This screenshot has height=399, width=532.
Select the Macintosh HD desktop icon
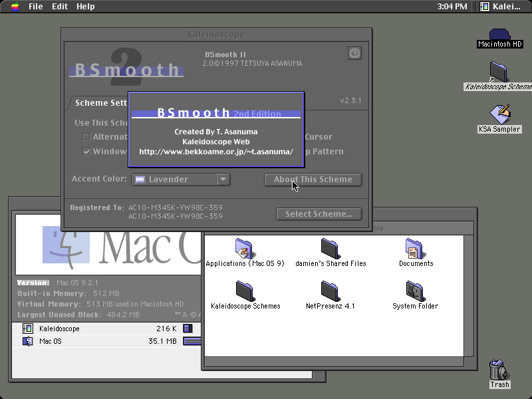click(499, 38)
